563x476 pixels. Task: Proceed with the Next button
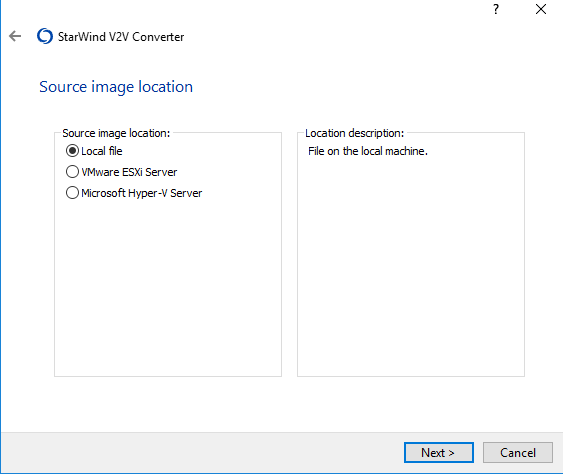pyautogui.click(x=438, y=453)
